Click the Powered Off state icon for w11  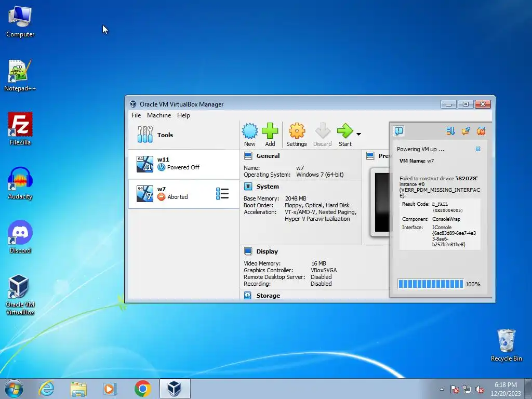point(162,167)
